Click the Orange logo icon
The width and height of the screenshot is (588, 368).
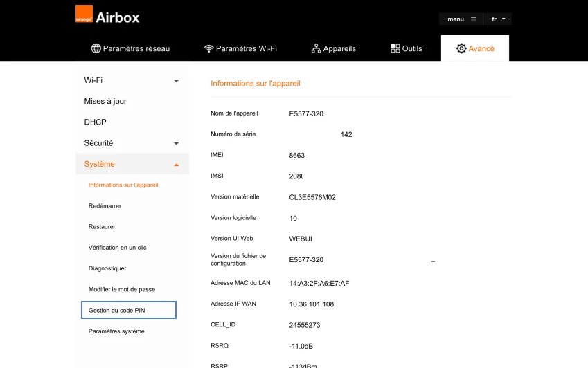[x=84, y=14]
